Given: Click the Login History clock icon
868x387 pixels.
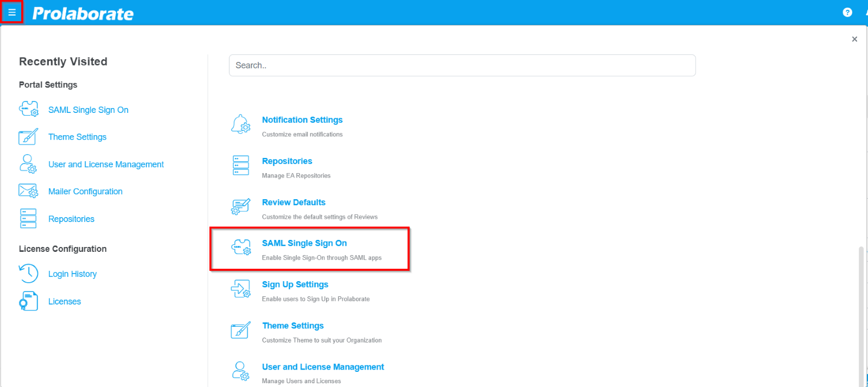Looking at the screenshot, I should (29, 274).
